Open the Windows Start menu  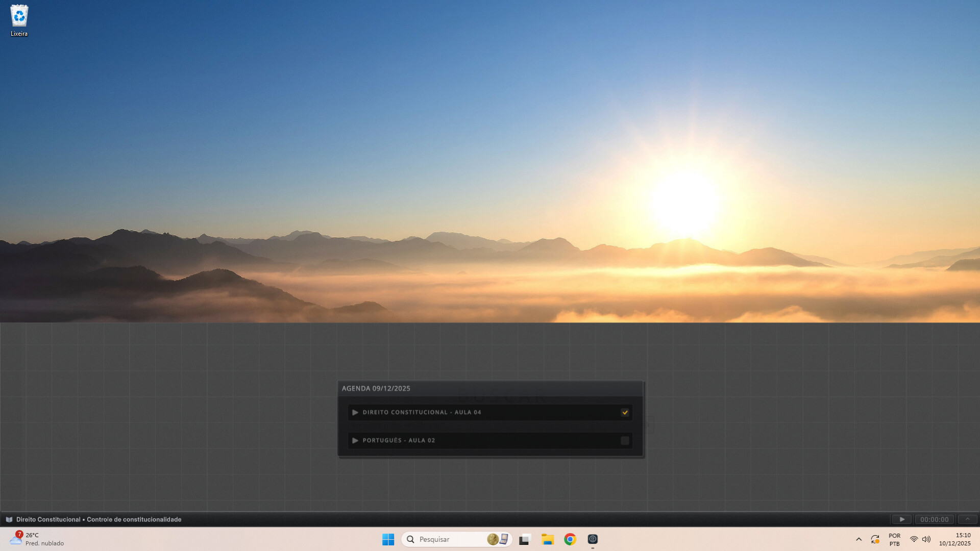(388, 539)
